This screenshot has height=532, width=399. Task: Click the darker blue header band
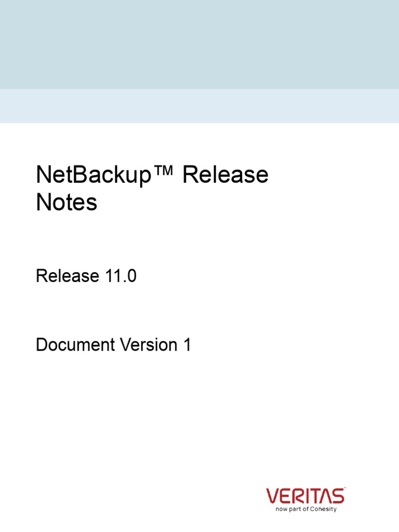coord(199,44)
